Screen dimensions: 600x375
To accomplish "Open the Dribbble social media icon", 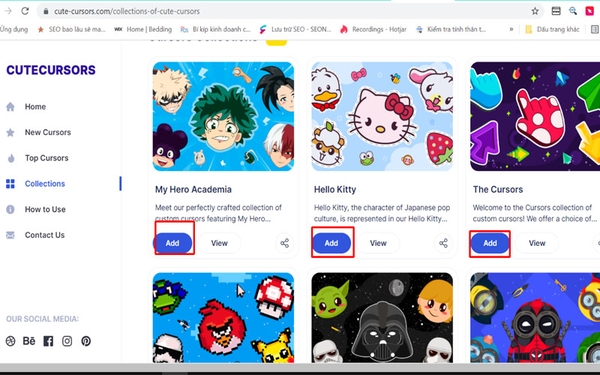I will pos(11,341).
